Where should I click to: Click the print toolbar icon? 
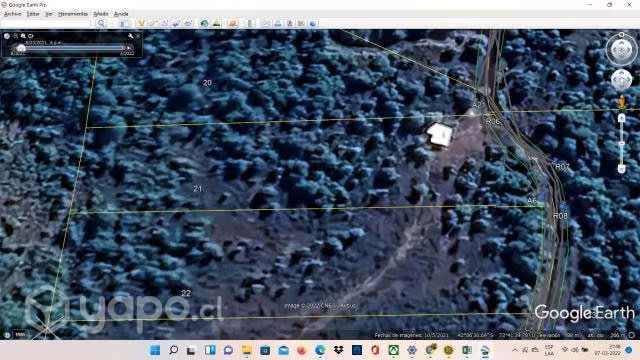[x=278, y=24]
